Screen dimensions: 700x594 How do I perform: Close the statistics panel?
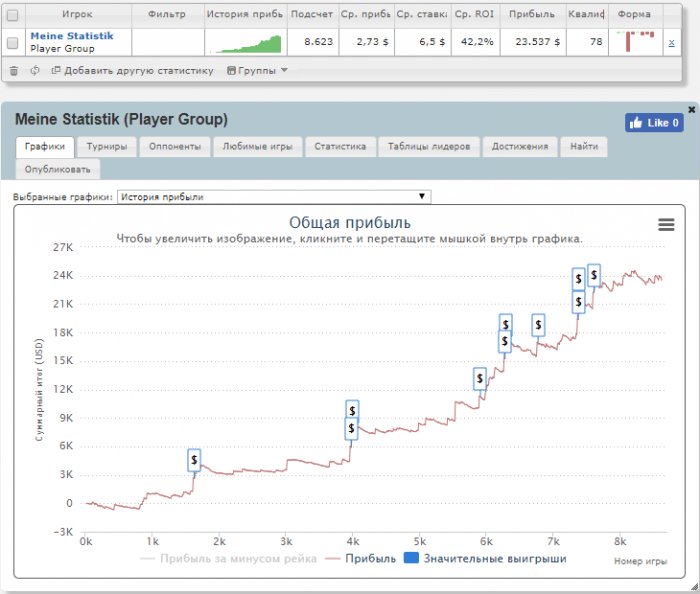click(x=691, y=109)
